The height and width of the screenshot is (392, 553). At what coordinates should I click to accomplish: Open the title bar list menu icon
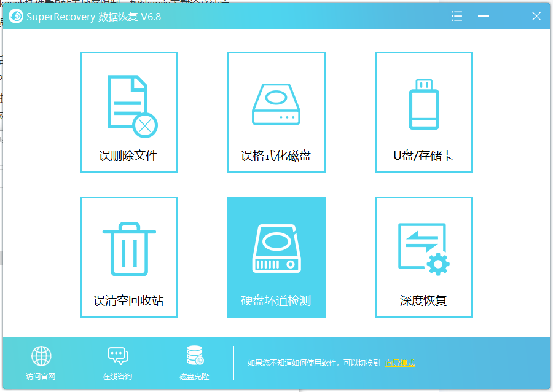[457, 16]
